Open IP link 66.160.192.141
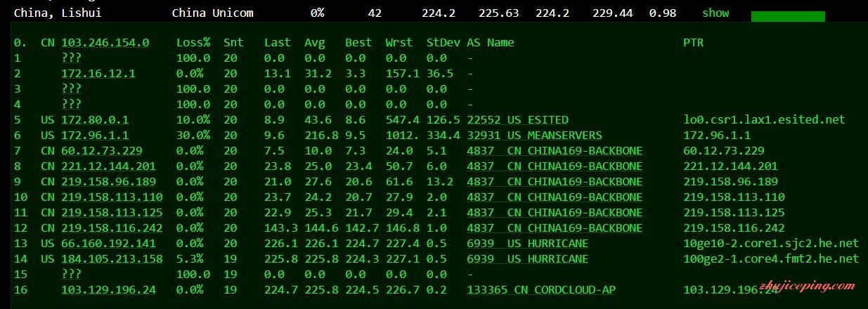The image size is (868, 309). coord(108,244)
